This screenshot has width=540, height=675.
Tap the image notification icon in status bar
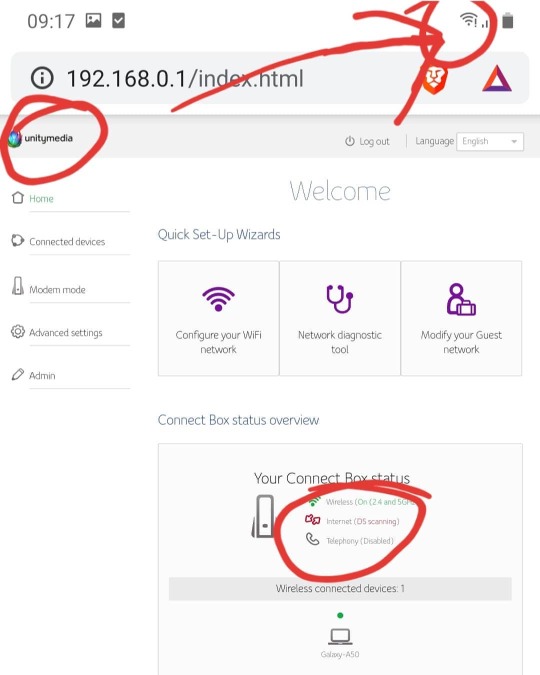tap(93, 20)
